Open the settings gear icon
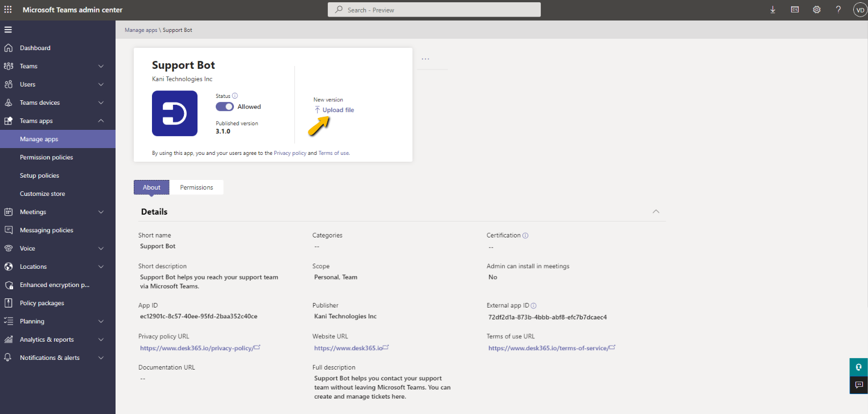Image resolution: width=868 pixels, height=414 pixels. coord(816,9)
